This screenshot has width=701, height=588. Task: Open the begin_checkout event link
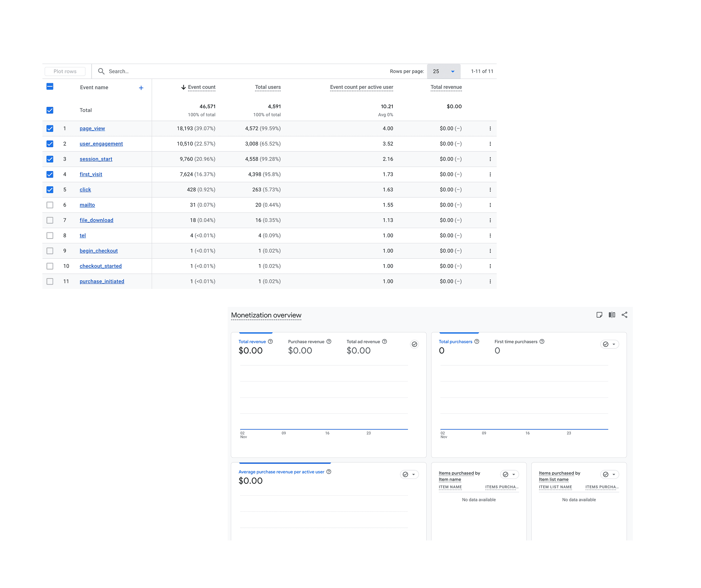[x=99, y=251]
